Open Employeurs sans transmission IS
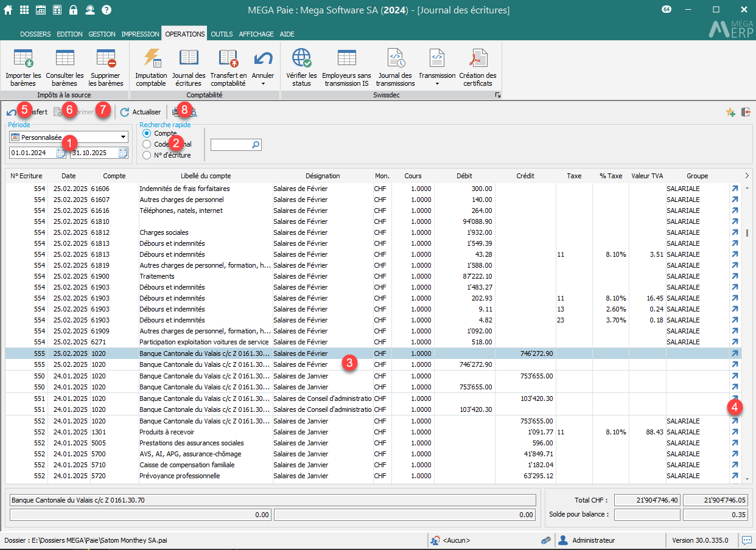Viewport: 756px width, 550px height. (346, 59)
